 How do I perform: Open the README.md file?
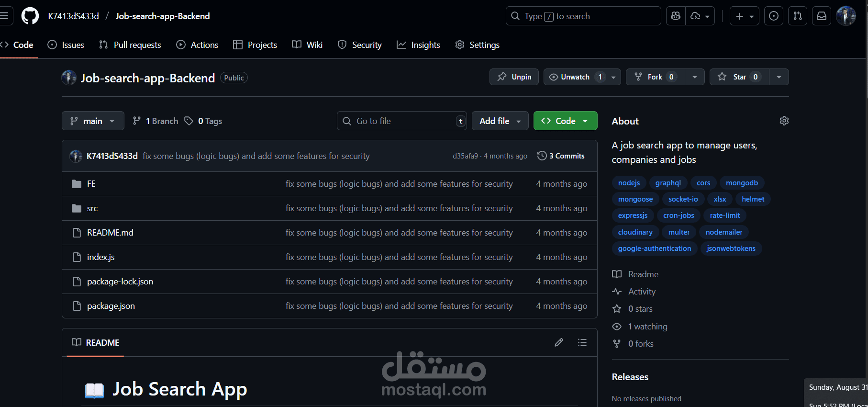coord(110,233)
